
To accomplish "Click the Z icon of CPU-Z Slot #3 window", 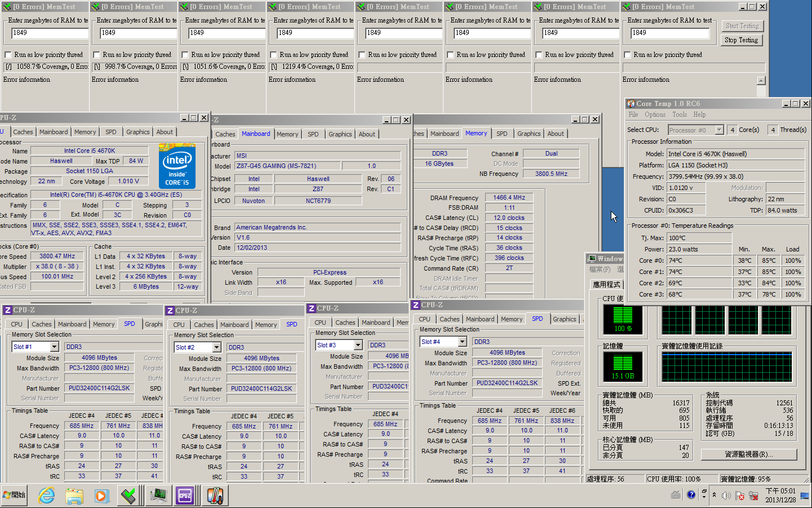I will (x=311, y=308).
